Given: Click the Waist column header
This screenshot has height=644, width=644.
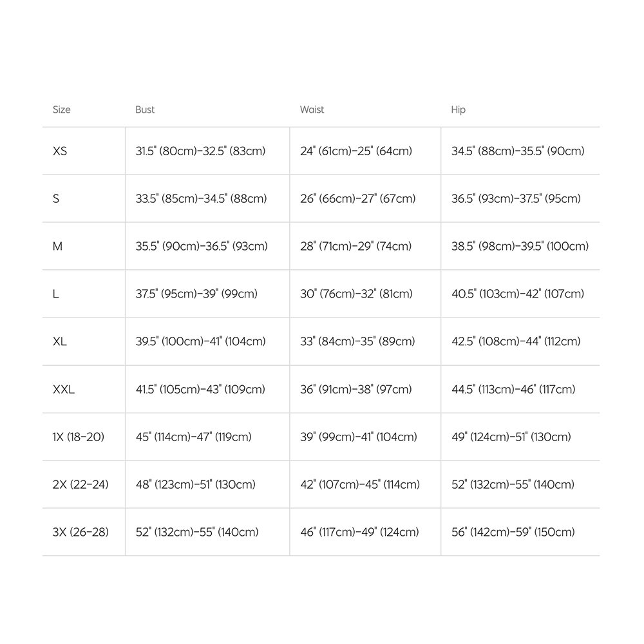Looking at the screenshot, I should point(312,109).
